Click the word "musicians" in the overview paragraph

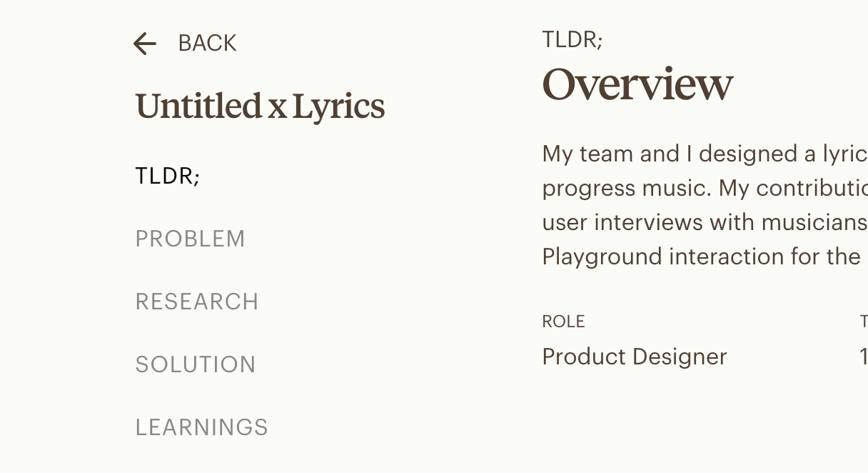point(814,222)
